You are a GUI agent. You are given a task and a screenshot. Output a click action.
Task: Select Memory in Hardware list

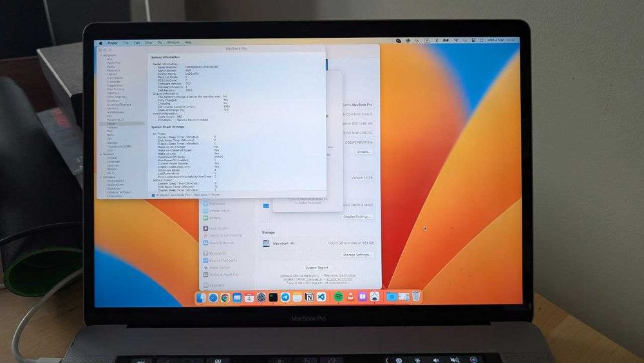(112, 108)
